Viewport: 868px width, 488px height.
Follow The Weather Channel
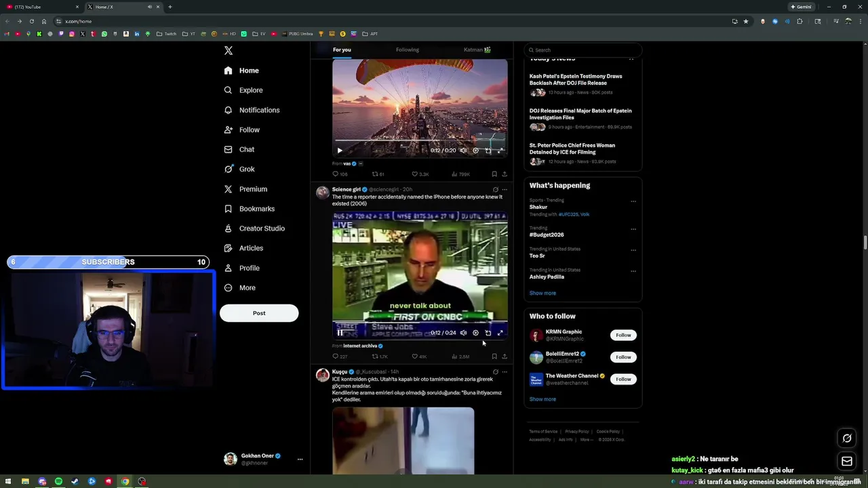623,379
